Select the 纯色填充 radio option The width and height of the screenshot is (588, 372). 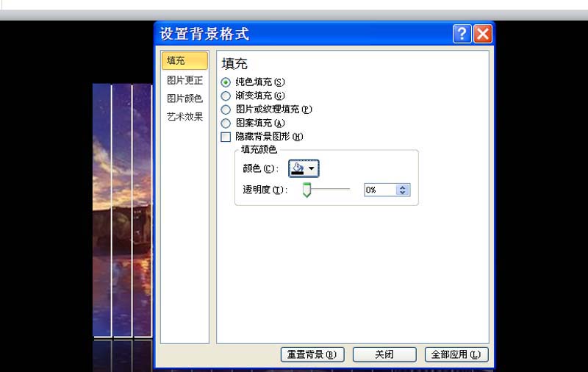point(226,82)
